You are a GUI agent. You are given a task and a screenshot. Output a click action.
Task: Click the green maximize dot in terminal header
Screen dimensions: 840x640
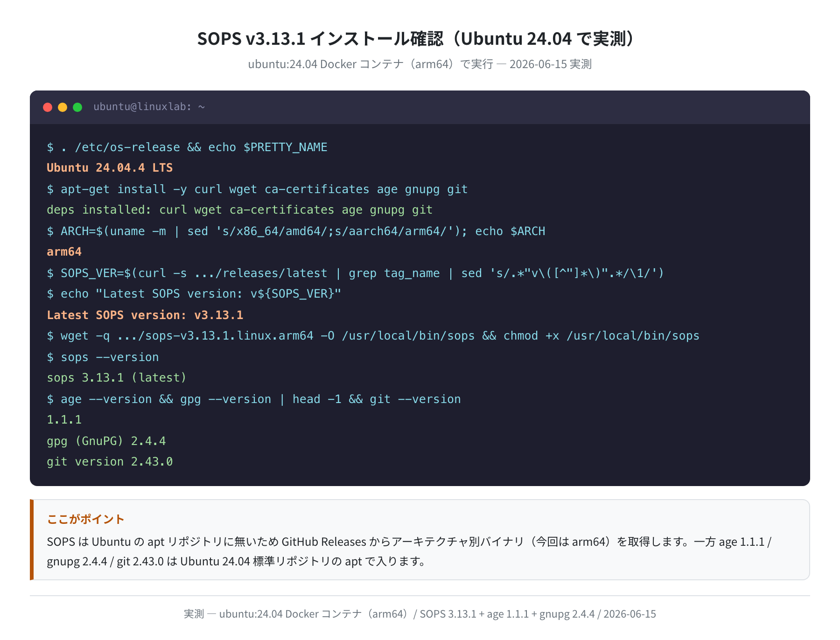(x=77, y=107)
